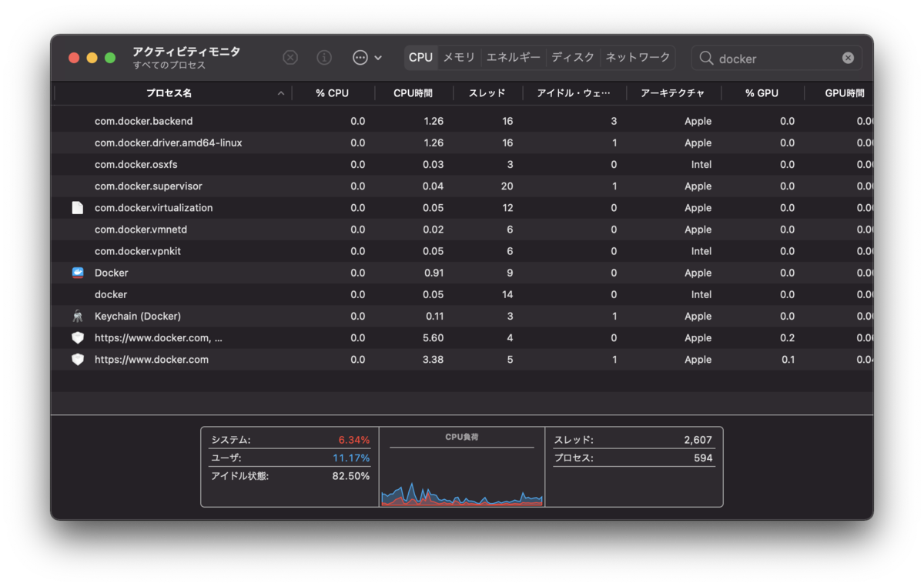The height and width of the screenshot is (587, 924).
Task: Click the システム 6.34% value
Action: point(353,440)
